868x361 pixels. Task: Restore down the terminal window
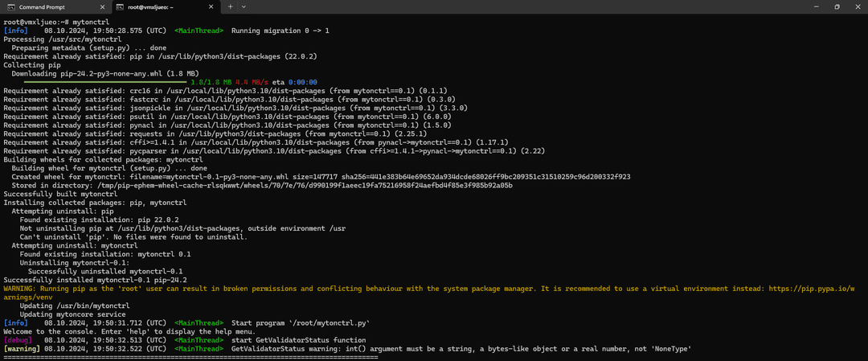[x=836, y=6]
